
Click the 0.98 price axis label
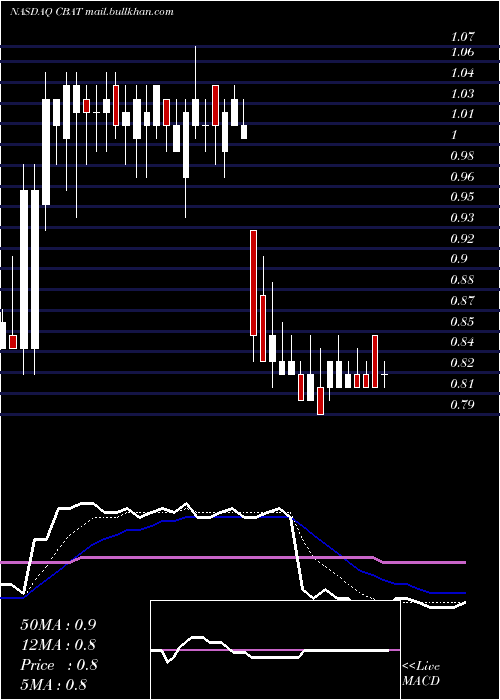click(462, 156)
